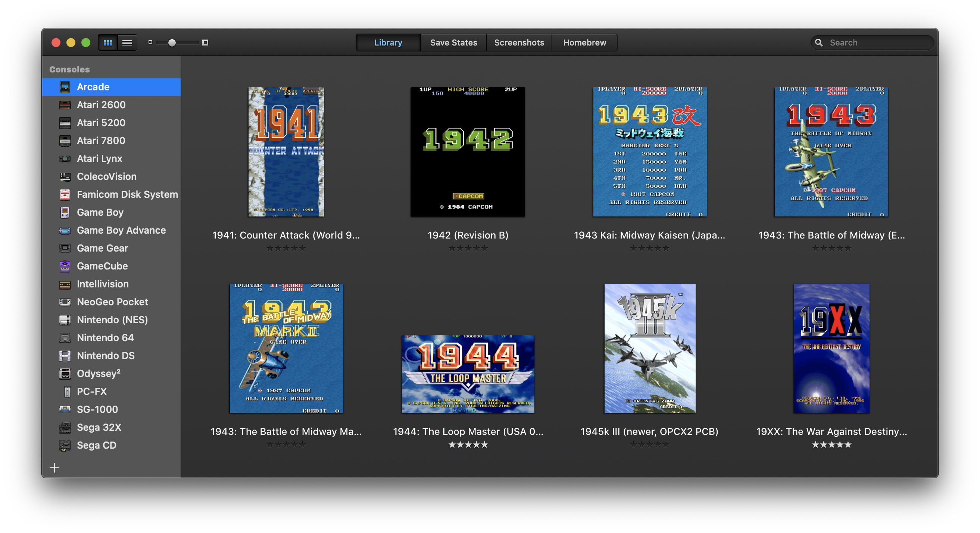Rate 1944: The Loop Master stars
This screenshot has height=533, width=980.
(x=468, y=445)
